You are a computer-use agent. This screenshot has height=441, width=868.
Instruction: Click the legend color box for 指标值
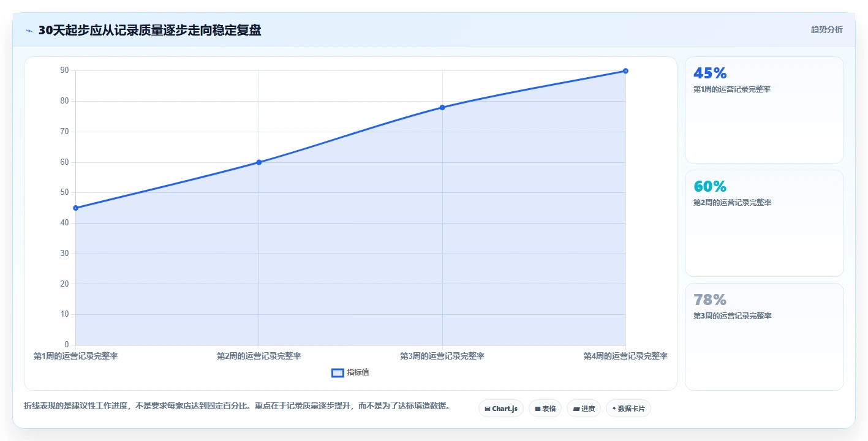tap(338, 372)
